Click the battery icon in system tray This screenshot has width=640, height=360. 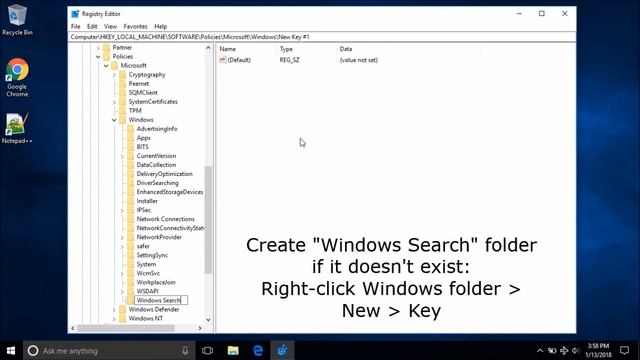[552, 351]
